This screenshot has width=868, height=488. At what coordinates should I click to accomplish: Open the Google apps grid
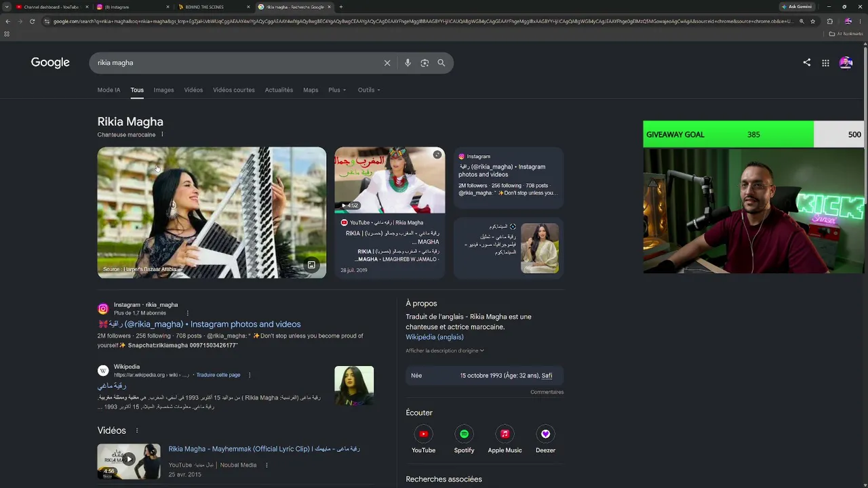tap(825, 63)
